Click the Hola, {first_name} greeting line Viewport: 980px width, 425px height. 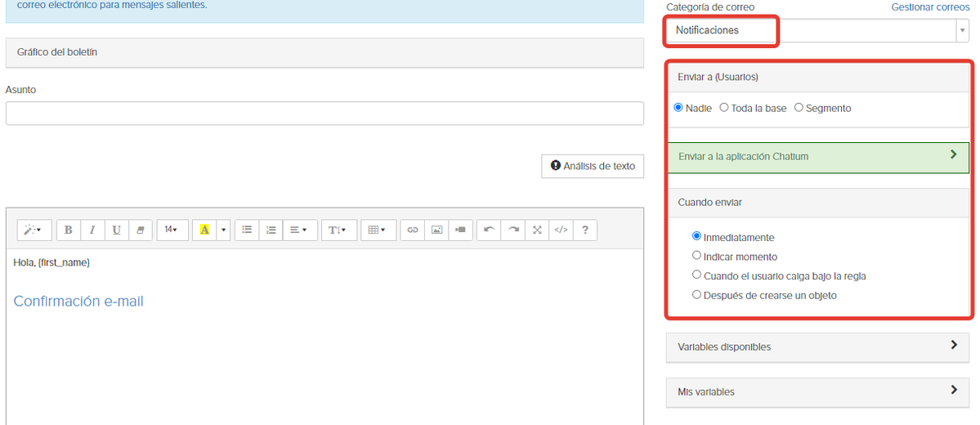click(x=51, y=263)
